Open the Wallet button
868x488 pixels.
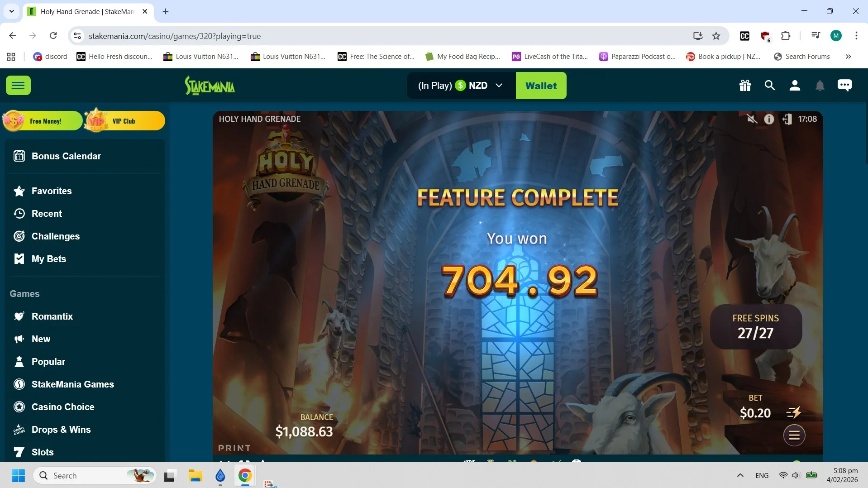pos(541,86)
